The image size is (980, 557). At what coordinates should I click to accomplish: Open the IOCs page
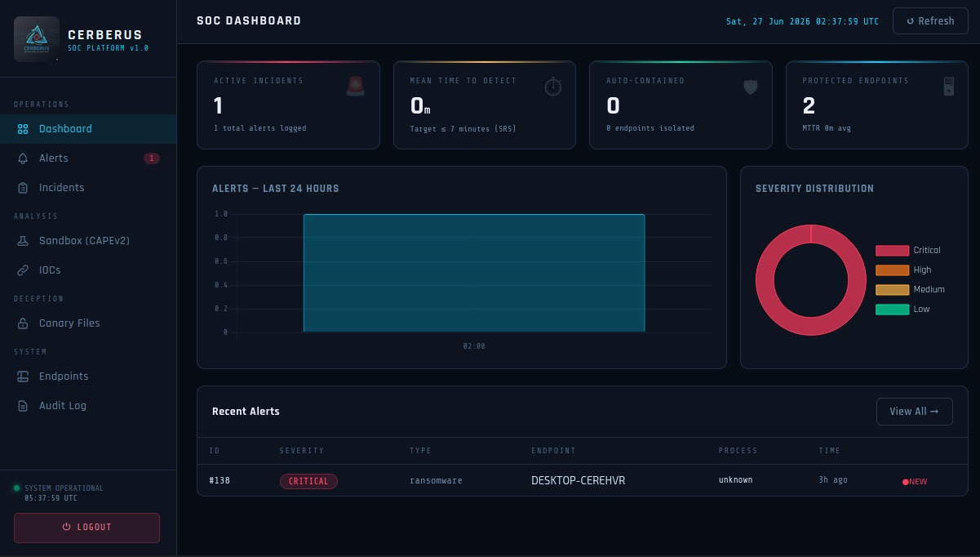tap(88, 270)
